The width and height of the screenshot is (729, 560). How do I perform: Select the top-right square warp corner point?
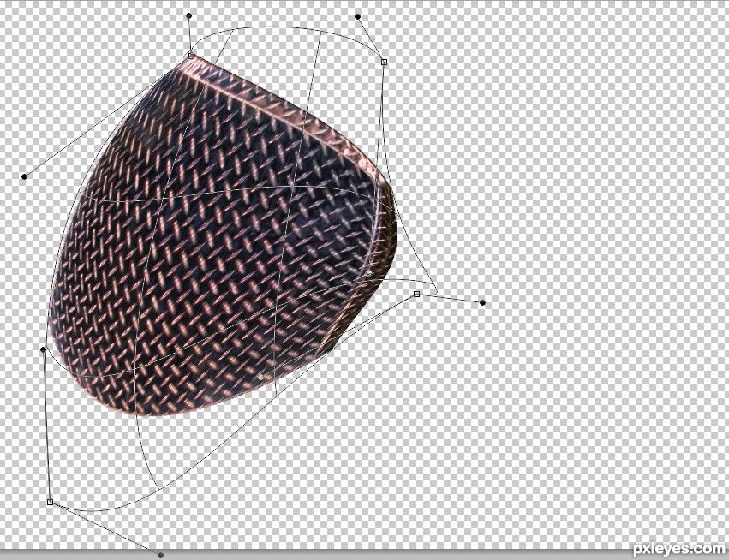coord(384,62)
